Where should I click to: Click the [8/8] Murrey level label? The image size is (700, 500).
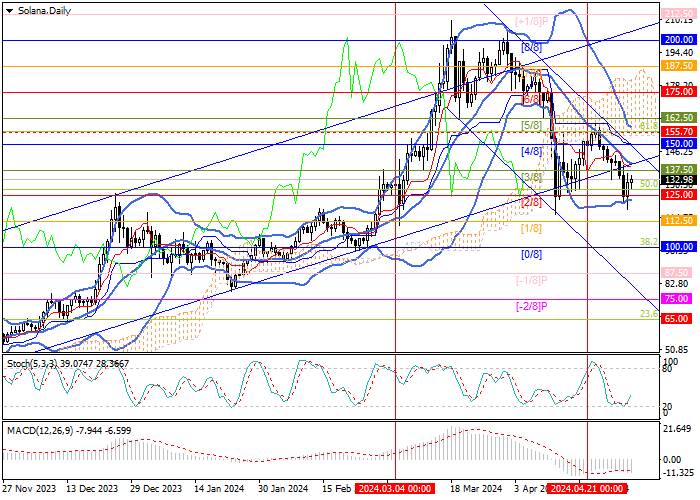[531, 47]
